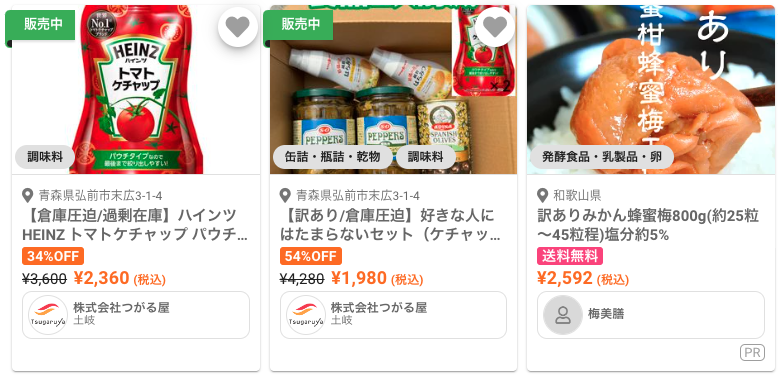Open Tsugaruya logo on peppers set card

306,315
